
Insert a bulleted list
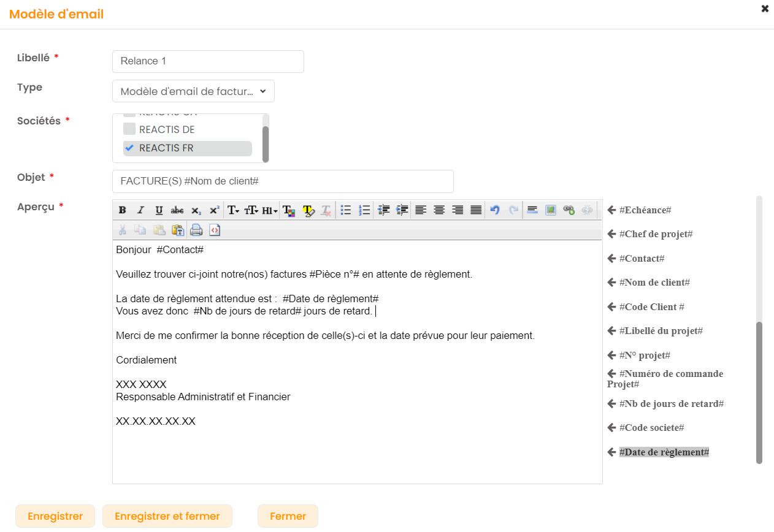346,210
